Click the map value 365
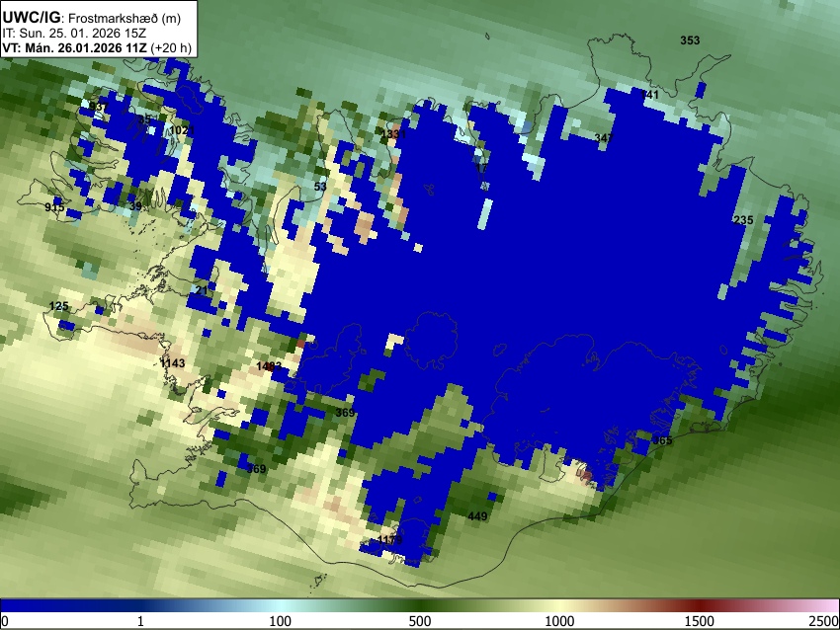The image size is (840, 630). [662, 440]
